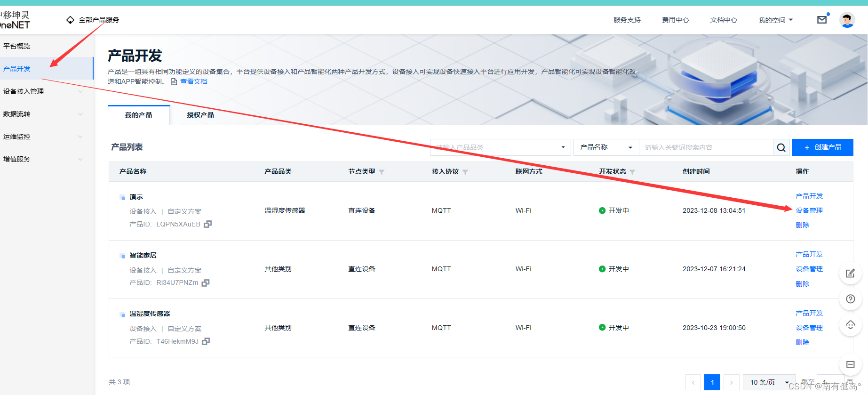Open the help question-mark floating icon

click(x=850, y=299)
